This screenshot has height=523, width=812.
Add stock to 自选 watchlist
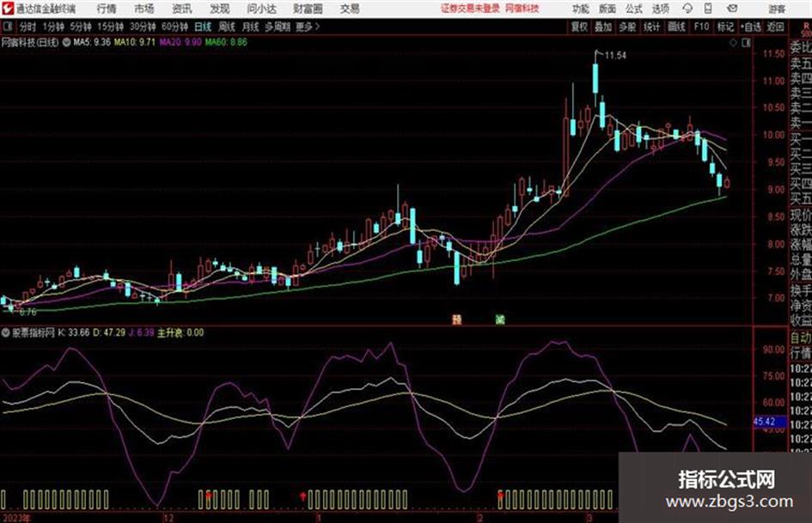click(750, 27)
